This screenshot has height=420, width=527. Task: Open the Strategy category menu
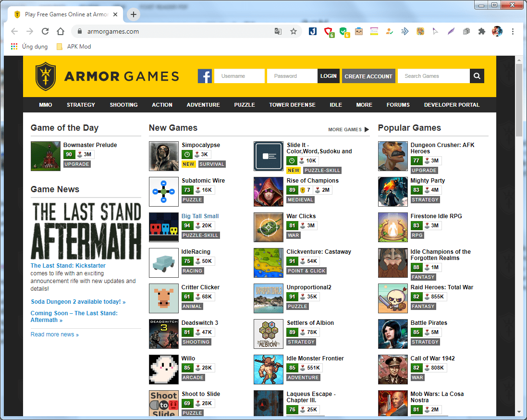(81, 105)
